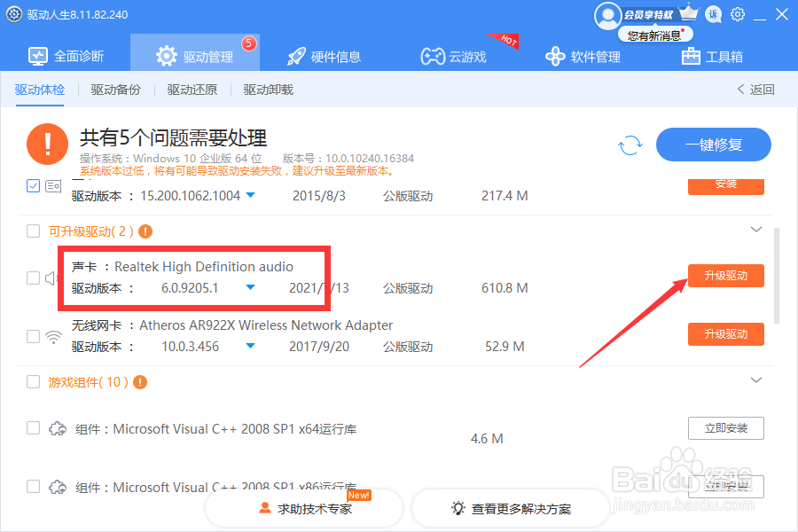Open the user account avatar
The image size is (798, 532).
pos(607,16)
